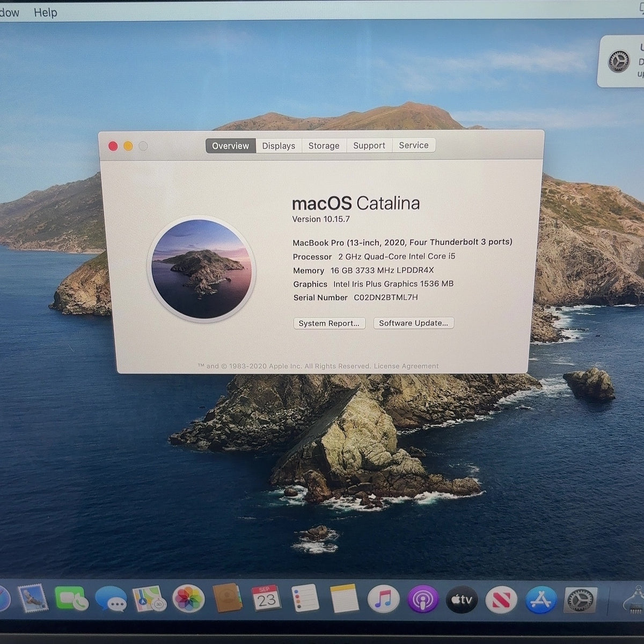This screenshot has width=644, height=644.
Task: Open the Mail app in the Dock
Action: click(x=33, y=598)
